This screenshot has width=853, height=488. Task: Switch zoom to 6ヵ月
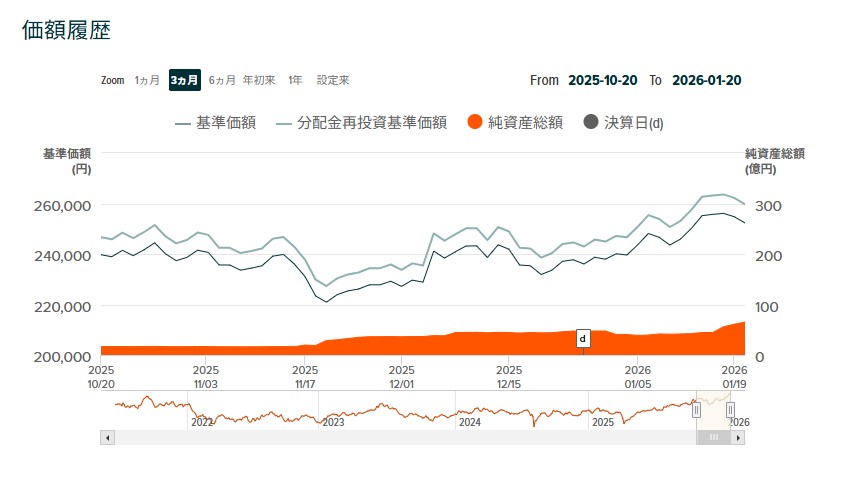(x=222, y=80)
